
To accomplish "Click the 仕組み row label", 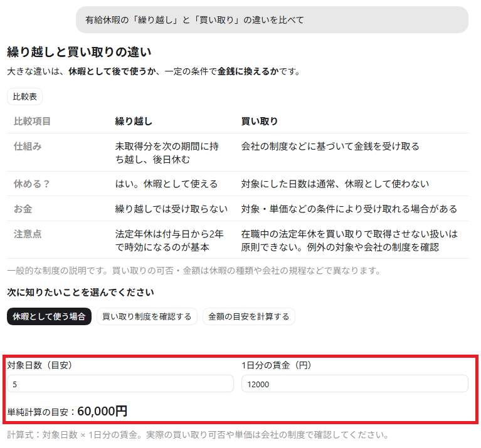I will point(28,147).
